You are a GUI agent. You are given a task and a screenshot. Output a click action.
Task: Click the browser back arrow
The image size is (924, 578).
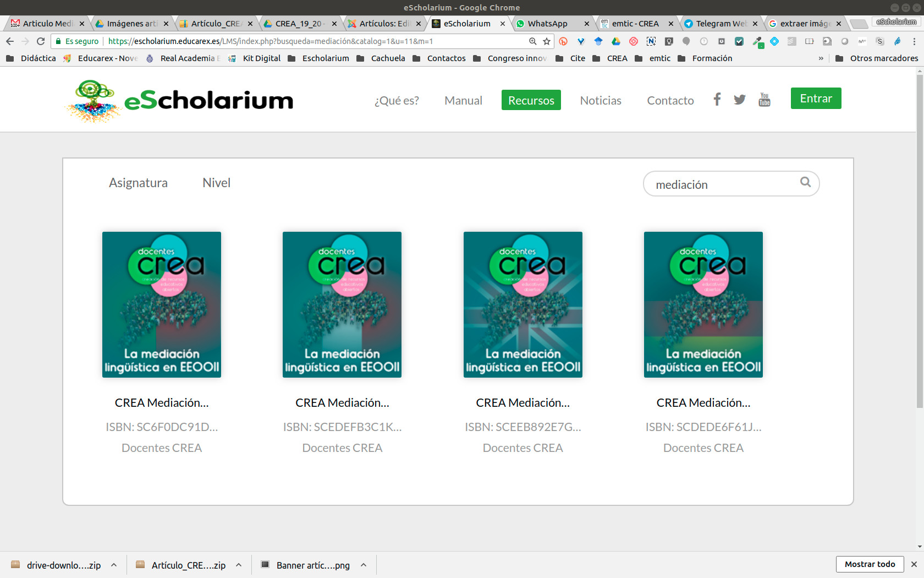tap(10, 41)
